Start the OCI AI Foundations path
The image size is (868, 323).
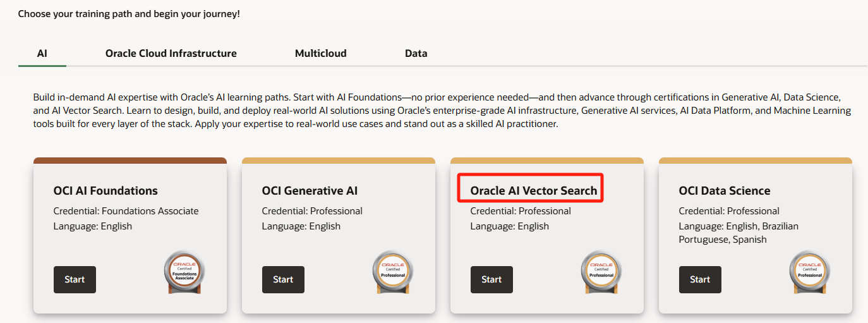point(75,279)
